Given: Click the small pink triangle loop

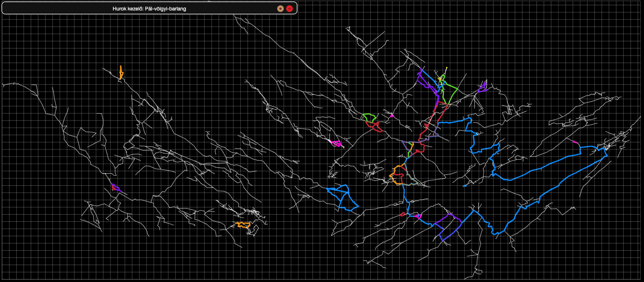Looking at the screenshot, I should click(392, 116).
